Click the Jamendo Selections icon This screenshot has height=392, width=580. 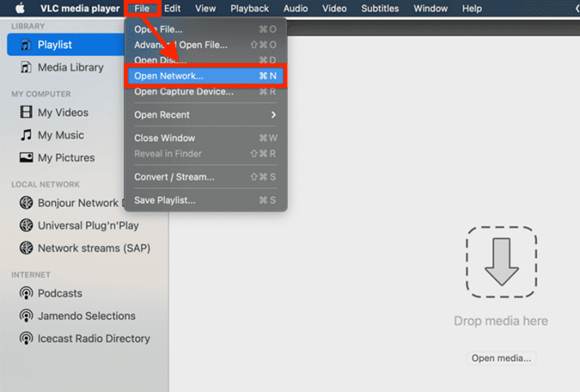26,316
